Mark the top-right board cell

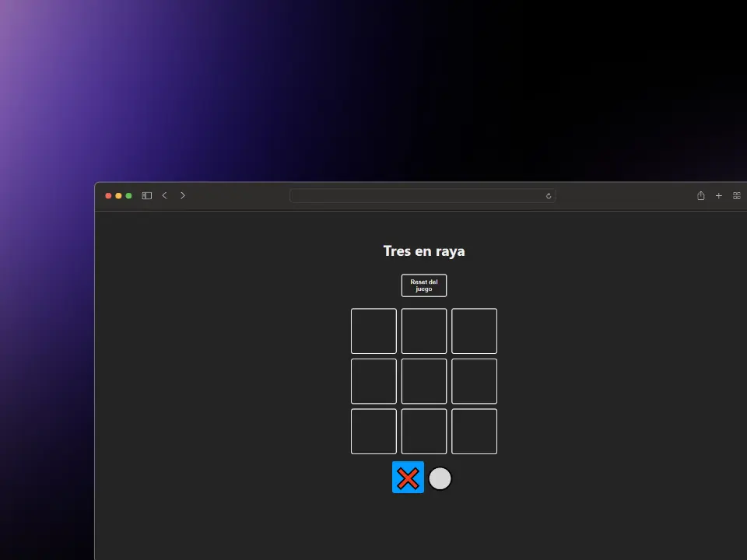coord(474,331)
